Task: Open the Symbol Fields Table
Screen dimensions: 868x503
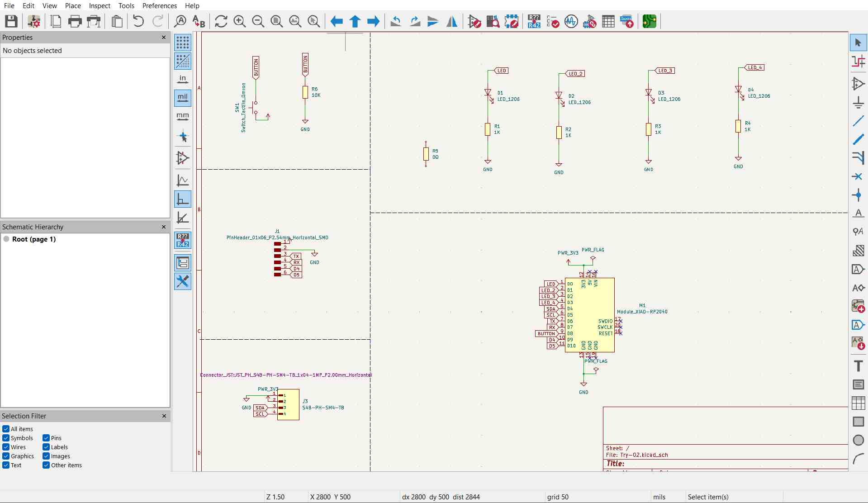Action: point(608,21)
